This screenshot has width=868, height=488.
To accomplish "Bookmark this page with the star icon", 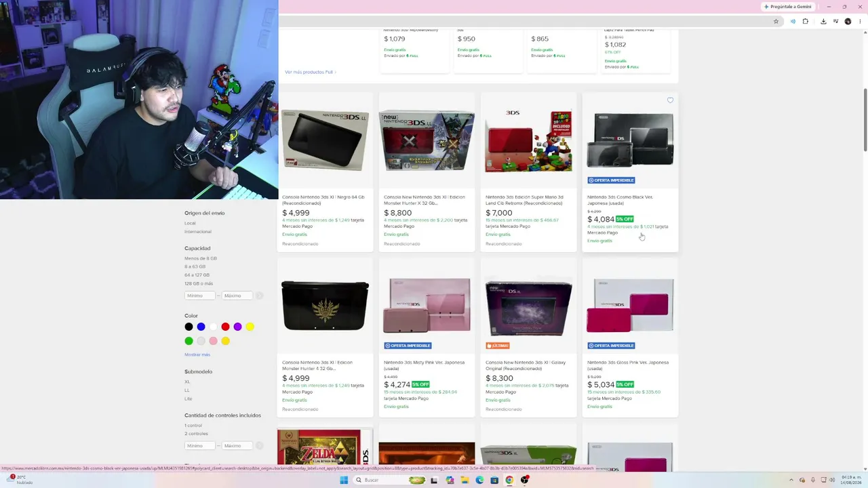I will 776,21.
